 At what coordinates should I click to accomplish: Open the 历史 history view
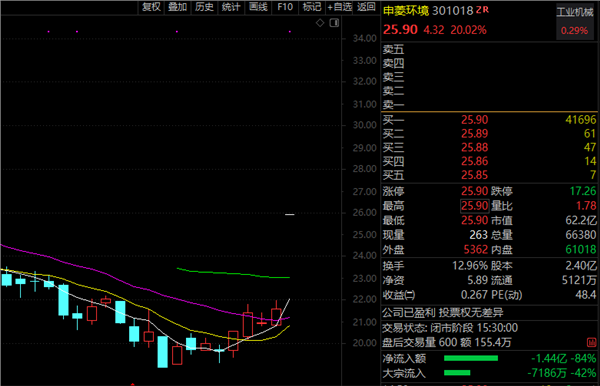(x=204, y=7)
